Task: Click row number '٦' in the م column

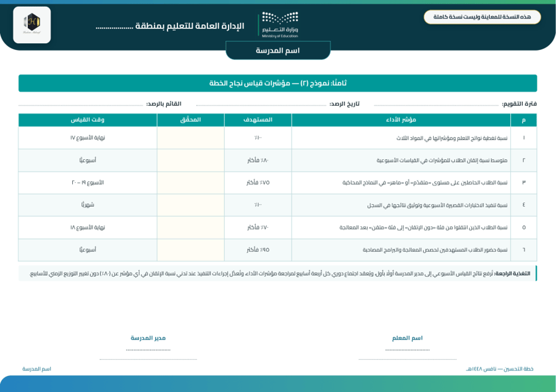Action: pos(524,250)
